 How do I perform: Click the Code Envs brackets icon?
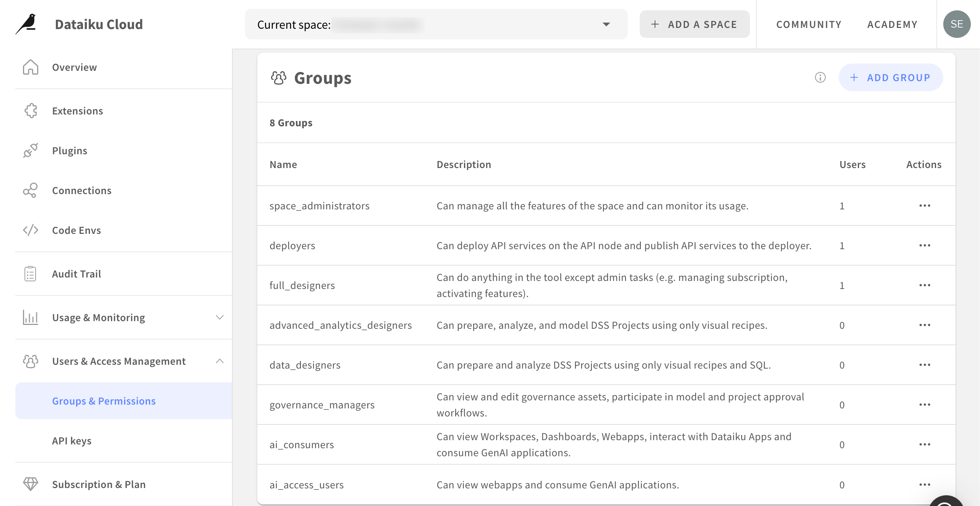click(31, 230)
